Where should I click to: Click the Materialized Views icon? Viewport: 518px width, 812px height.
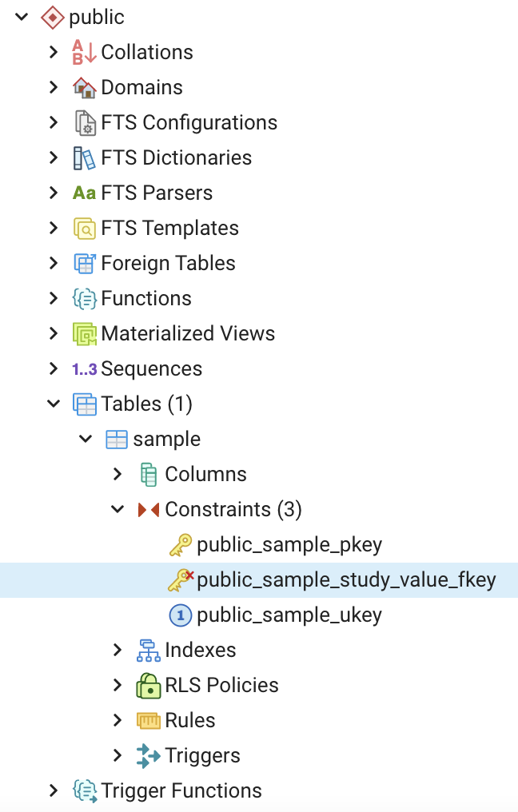[x=84, y=333]
